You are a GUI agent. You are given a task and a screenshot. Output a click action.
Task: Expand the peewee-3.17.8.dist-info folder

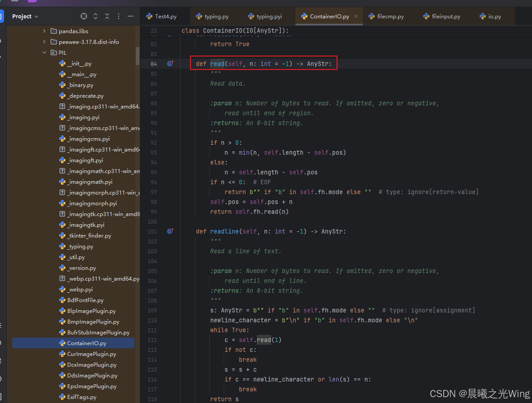pyautogui.click(x=44, y=41)
